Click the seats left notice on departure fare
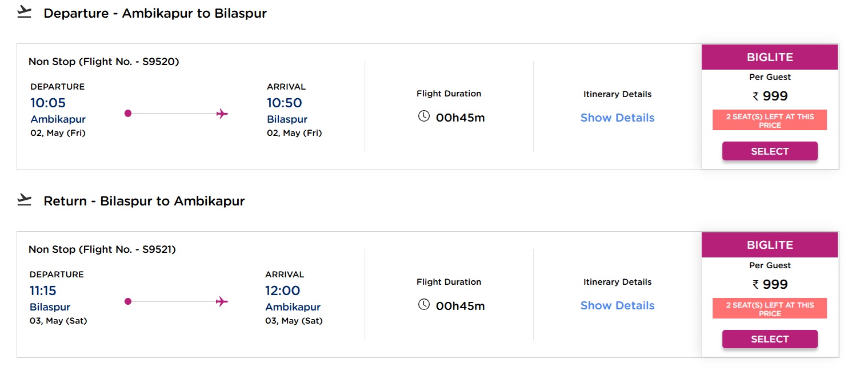Viewport: 868px width, 371px height. (x=769, y=120)
